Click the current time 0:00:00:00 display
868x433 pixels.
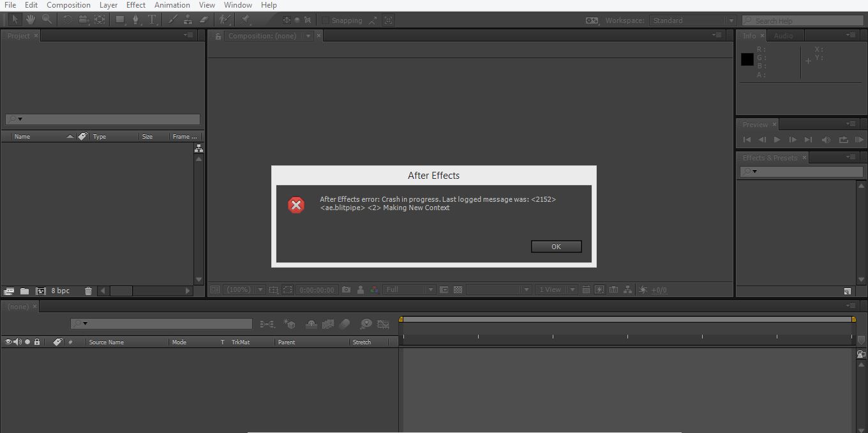[x=317, y=289]
